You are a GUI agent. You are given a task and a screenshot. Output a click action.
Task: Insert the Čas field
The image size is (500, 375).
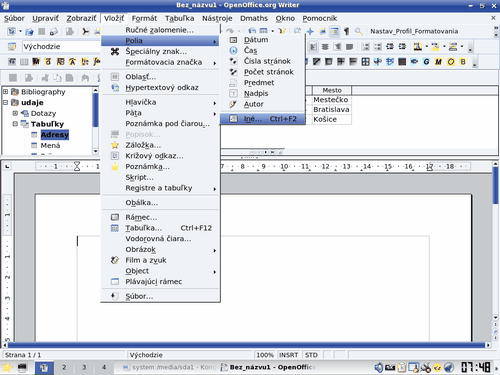(x=263, y=50)
